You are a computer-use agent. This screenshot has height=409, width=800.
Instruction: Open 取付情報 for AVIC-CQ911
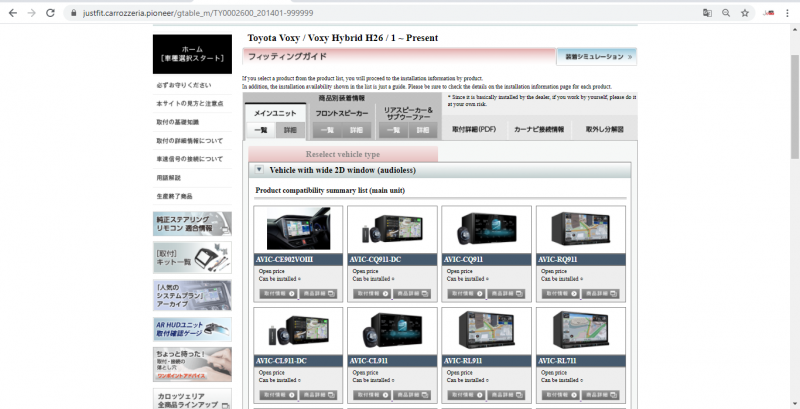(x=467, y=294)
